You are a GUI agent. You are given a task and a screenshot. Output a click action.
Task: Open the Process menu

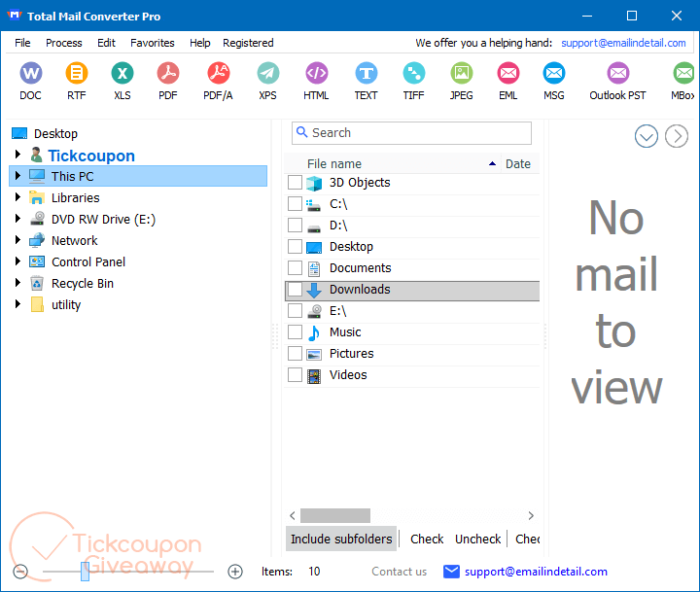pyautogui.click(x=64, y=43)
